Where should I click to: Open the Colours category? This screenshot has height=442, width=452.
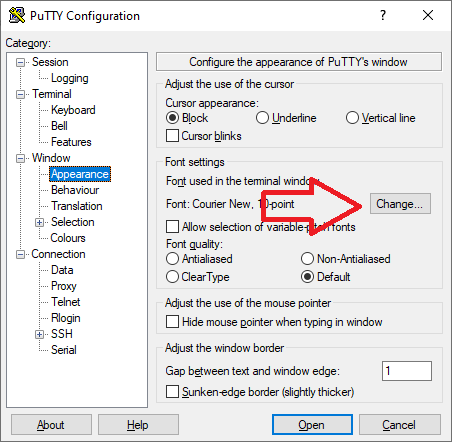[x=68, y=238]
